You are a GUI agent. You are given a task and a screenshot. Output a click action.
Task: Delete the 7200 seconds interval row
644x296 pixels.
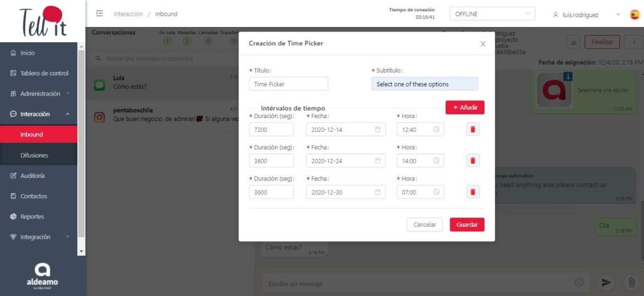(x=472, y=129)
